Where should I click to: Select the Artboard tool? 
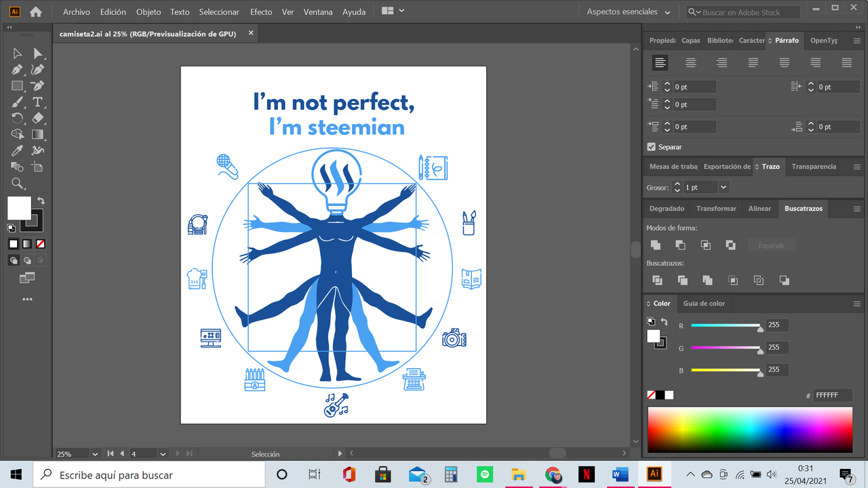(38, 167)
